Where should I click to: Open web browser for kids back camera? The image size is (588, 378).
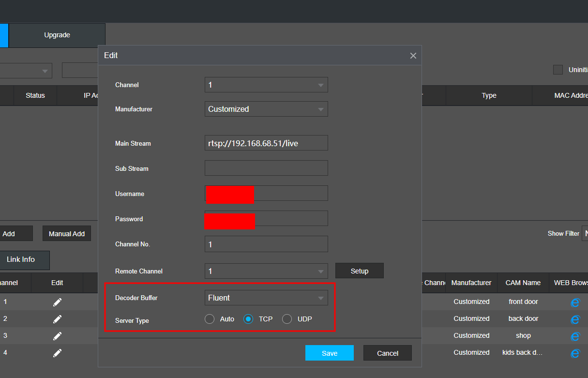[575, 353]
